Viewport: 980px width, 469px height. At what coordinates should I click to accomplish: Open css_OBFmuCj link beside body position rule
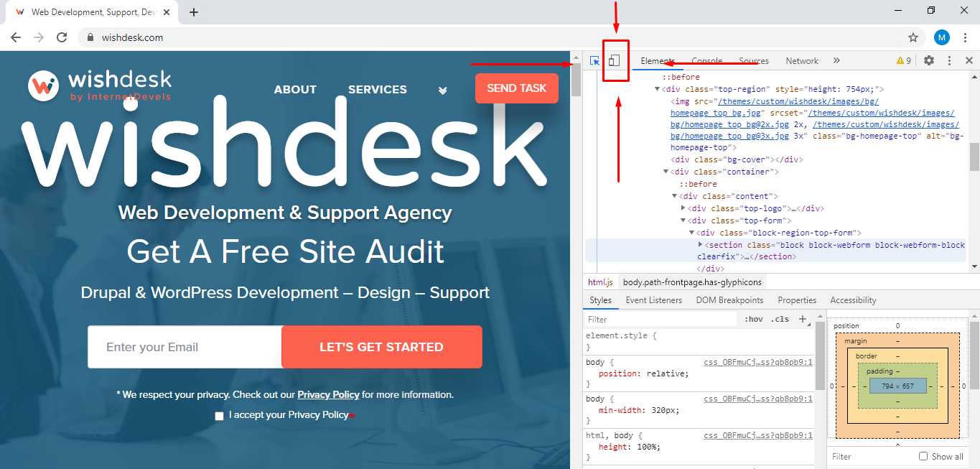point(758,362)
